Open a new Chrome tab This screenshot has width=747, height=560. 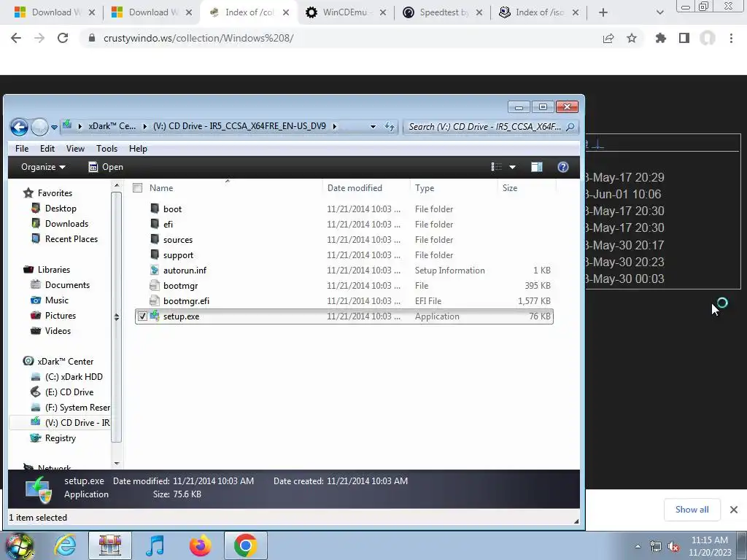(x=603, y=13)
